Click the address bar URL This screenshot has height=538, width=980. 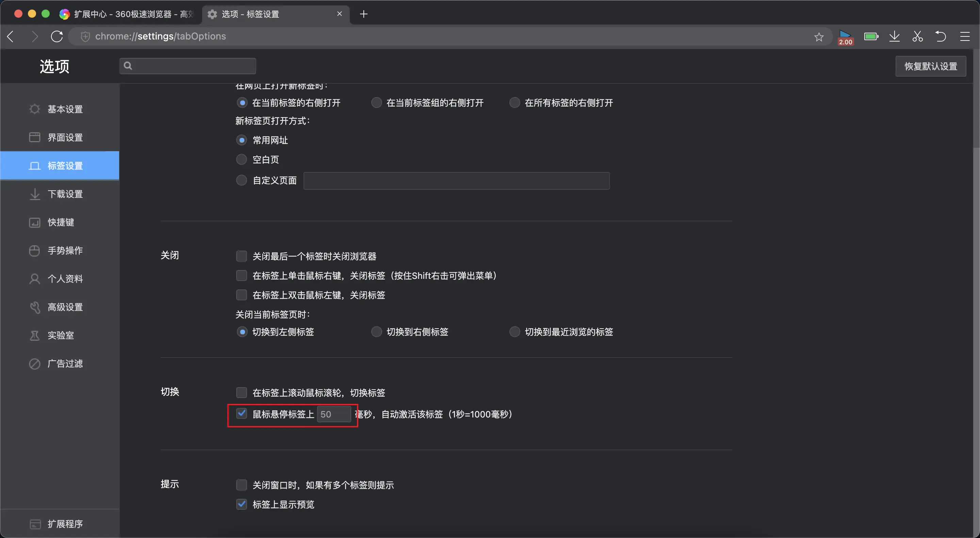(x=161, y=36)
